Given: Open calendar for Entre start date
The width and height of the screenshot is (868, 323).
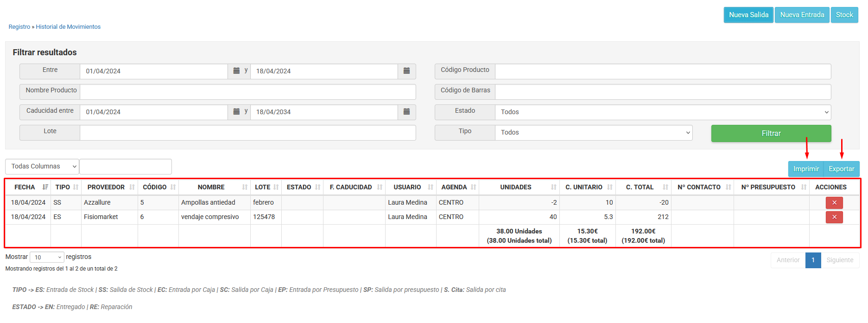Looking at the screenshot, I should [236, 71].
